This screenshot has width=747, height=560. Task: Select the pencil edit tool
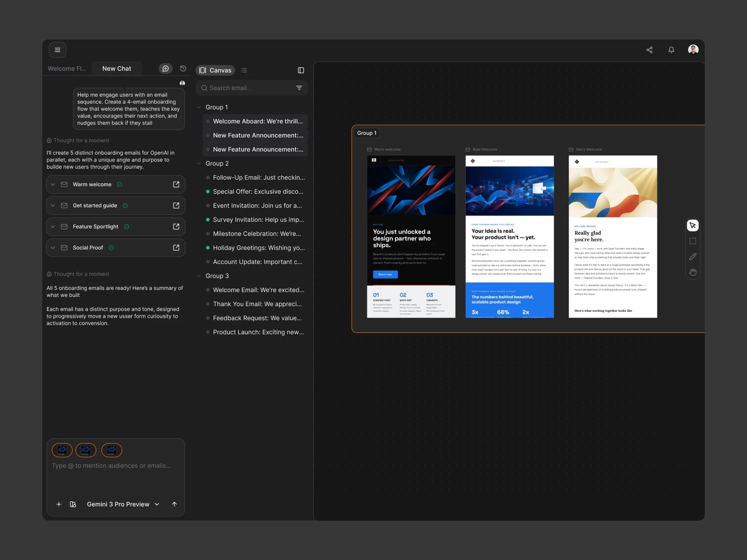point(693,257)
